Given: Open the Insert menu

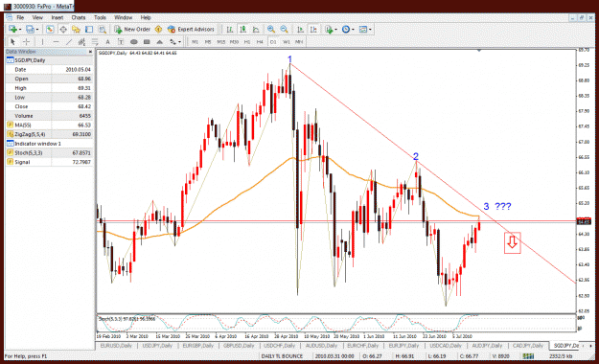Looking at the screenshot, I should (58, 17).
